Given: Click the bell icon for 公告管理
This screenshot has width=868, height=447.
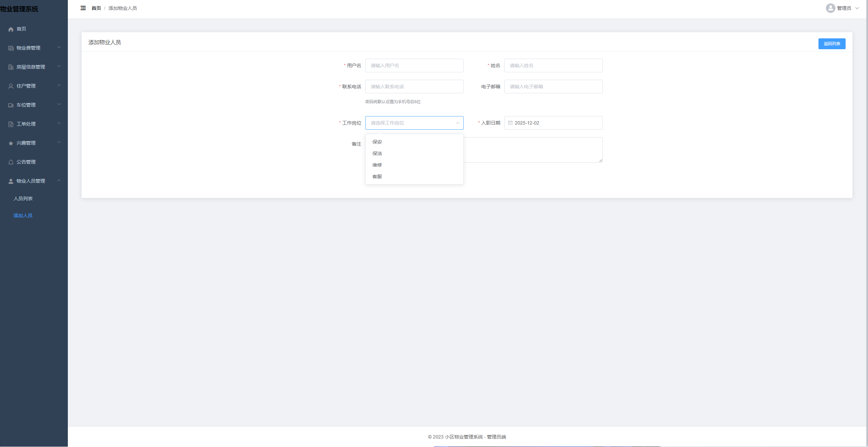Looking at the screenshot, I should tap(11, 162).
